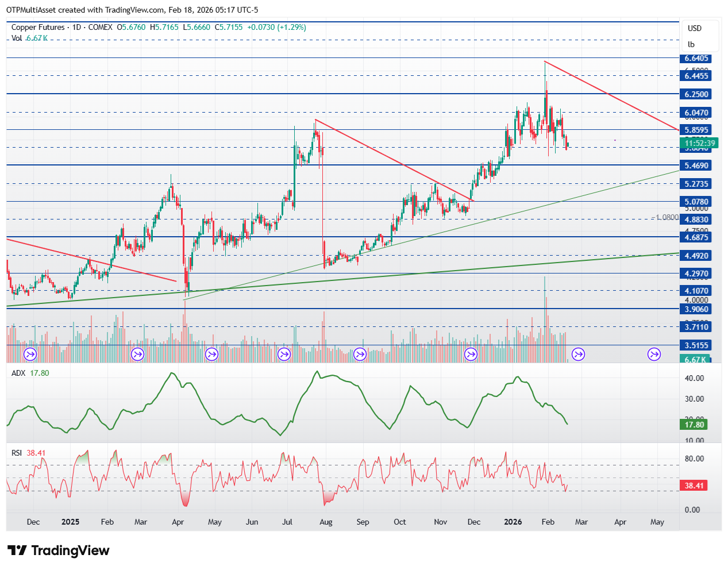Open the lb unit selector
Screen dimensions: 728x570
coord(691,44)
